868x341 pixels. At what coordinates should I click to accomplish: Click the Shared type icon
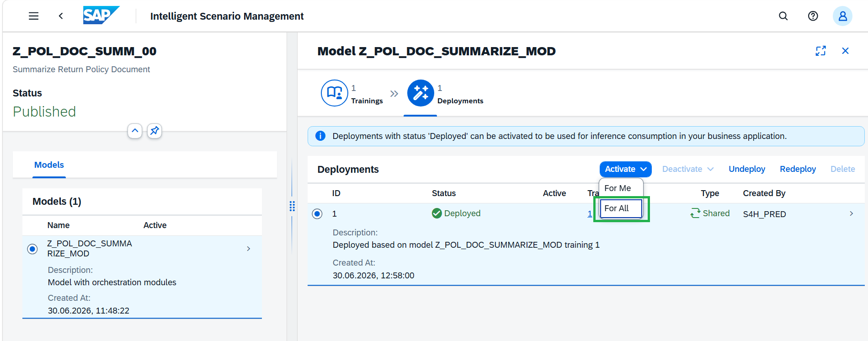pos(695,213)
